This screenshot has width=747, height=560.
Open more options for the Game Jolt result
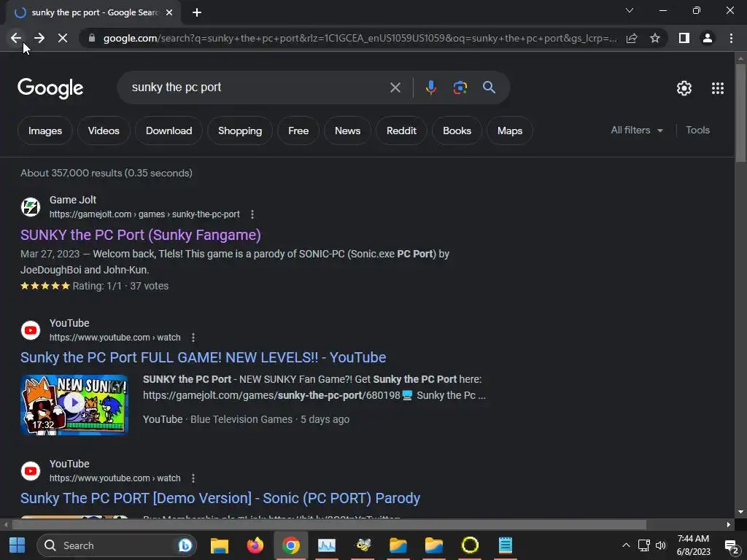[252, 215]
